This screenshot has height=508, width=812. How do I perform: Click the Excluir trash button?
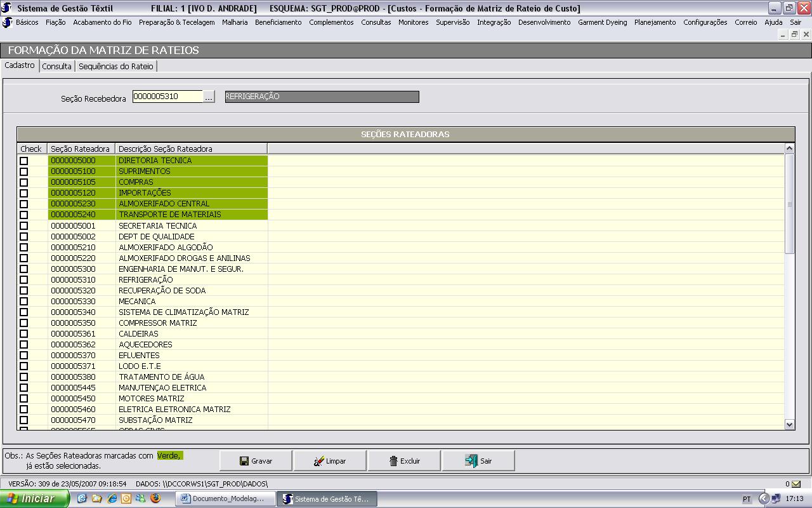404,461
